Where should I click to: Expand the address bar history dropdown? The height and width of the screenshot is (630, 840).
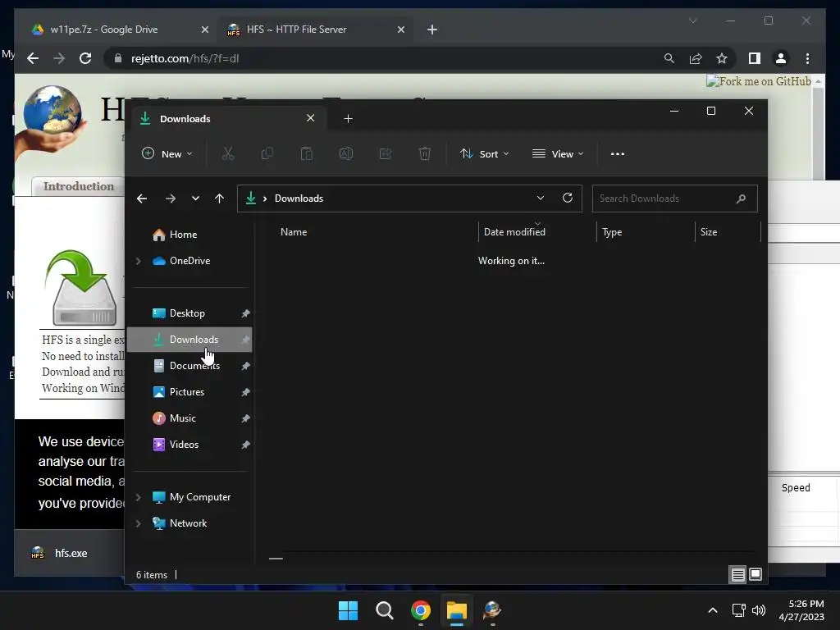541,198
